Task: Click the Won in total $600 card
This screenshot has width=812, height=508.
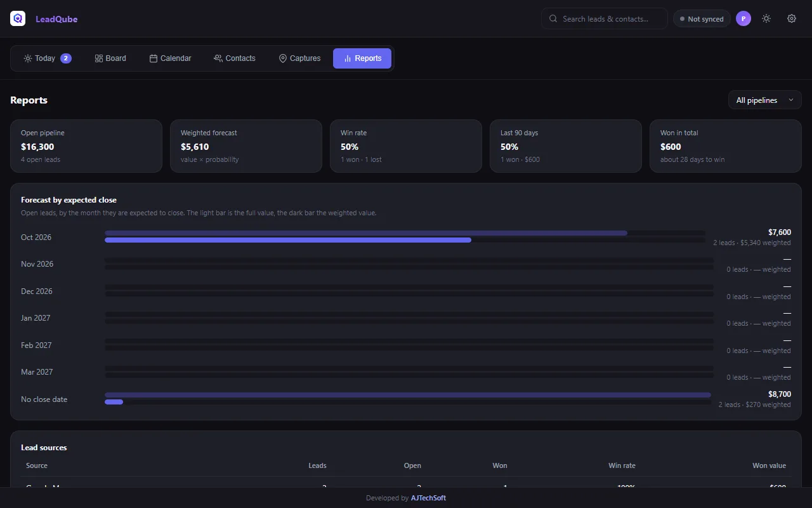Action: (726, 146)
